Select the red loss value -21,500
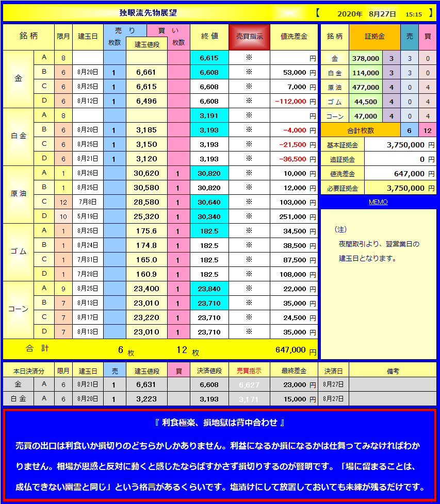This screenshot has height=504, width=440. (292, 145)
